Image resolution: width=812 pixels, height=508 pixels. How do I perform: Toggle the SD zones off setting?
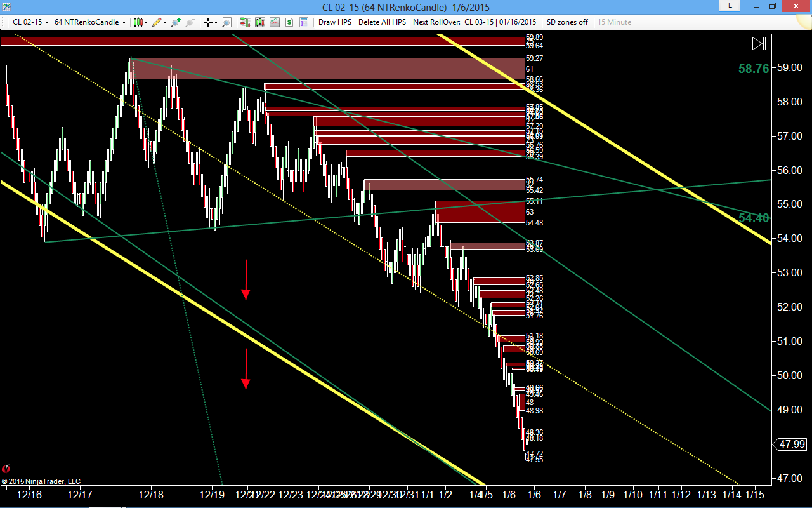pos(567,22)
